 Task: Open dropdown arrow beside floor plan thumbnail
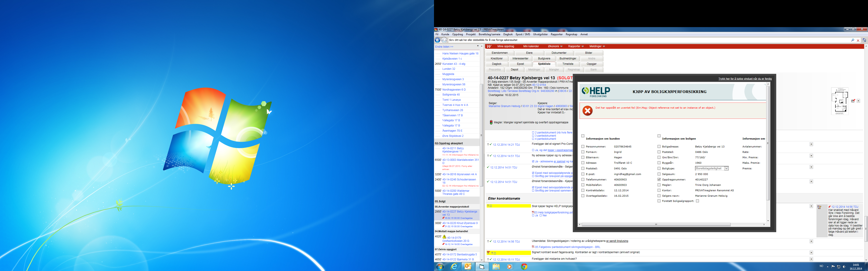tap(858, 101)
